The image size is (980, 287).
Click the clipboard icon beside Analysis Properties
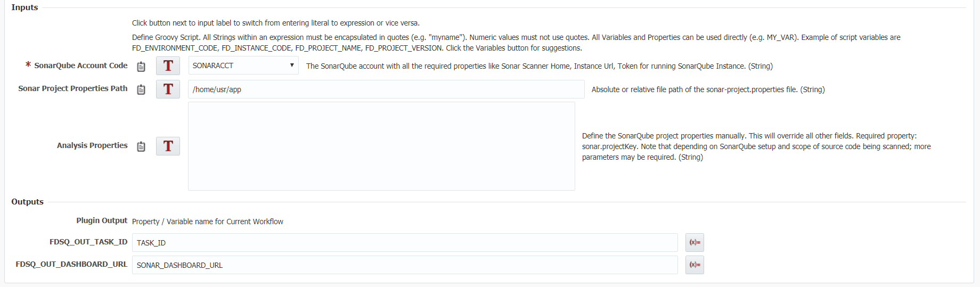click(x=141, y=146)
